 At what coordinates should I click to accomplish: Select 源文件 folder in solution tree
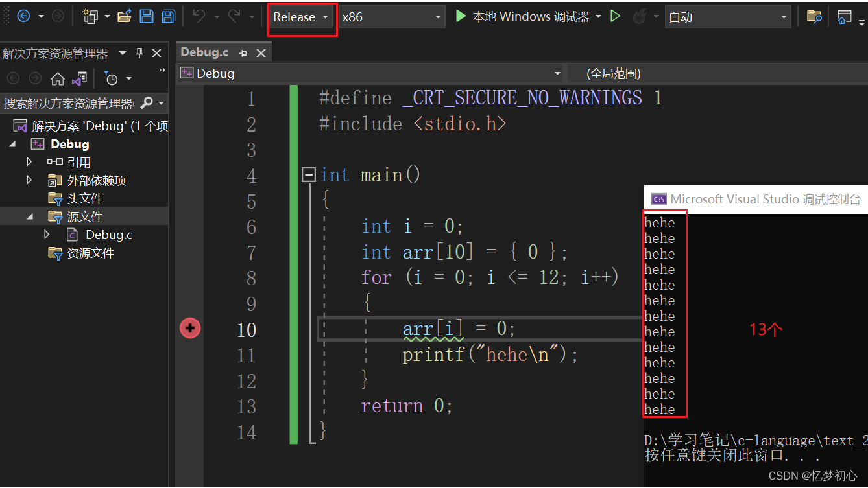[x=84, y=216]
